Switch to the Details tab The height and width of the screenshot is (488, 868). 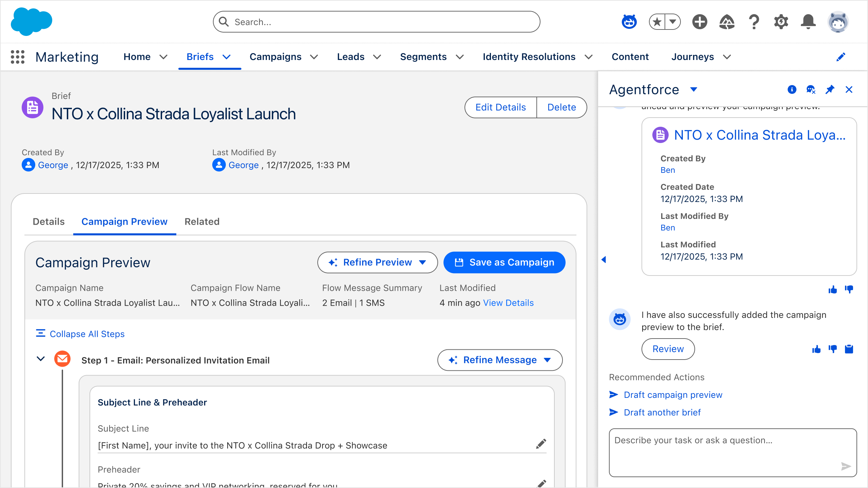point(48,222)
